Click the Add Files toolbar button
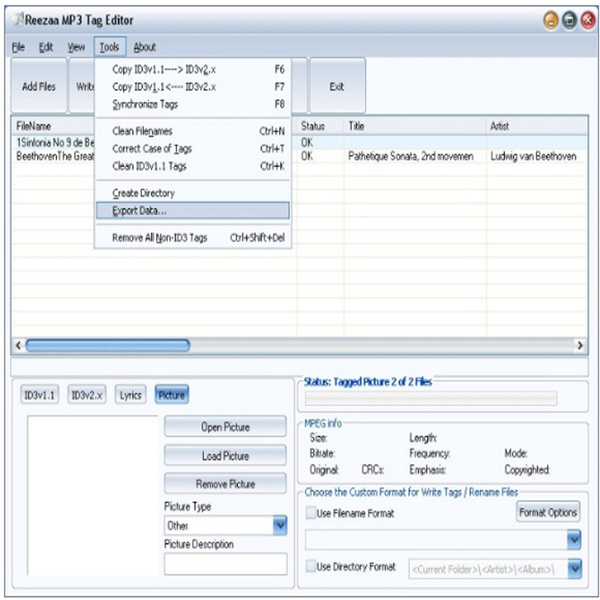600x600 pixels. click(x=39, y=86)
